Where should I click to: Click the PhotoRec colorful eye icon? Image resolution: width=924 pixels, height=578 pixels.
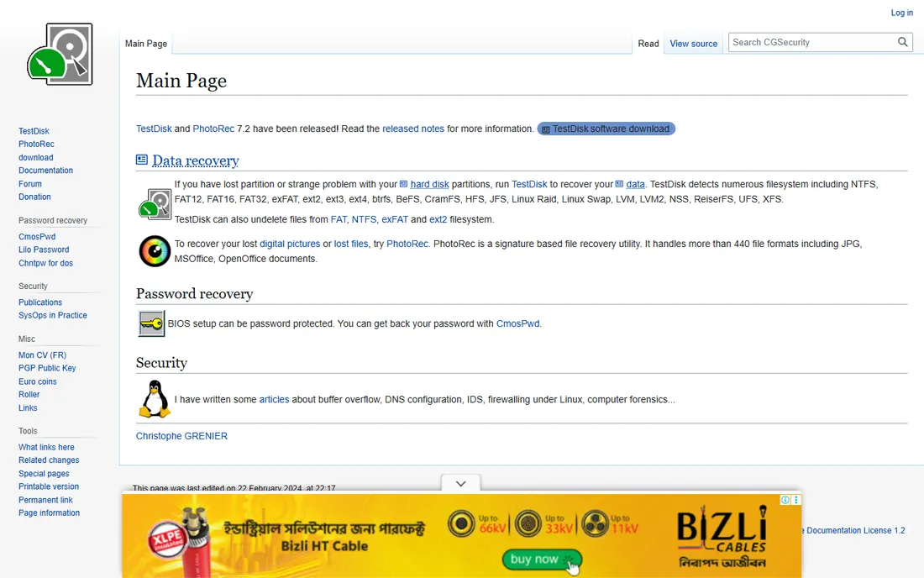[155, 251]
